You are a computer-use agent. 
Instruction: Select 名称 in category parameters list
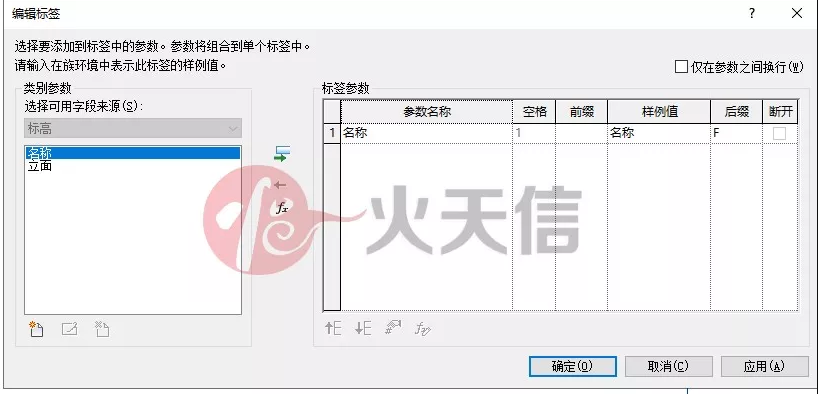pyautogui.click(x=133, y=153)
